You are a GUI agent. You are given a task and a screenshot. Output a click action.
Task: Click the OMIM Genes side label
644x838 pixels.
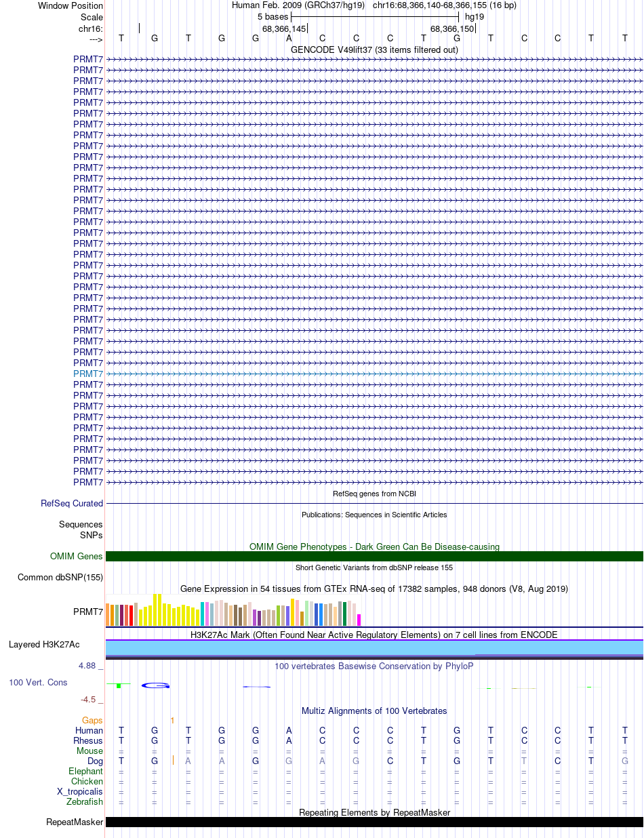point(77,557)
